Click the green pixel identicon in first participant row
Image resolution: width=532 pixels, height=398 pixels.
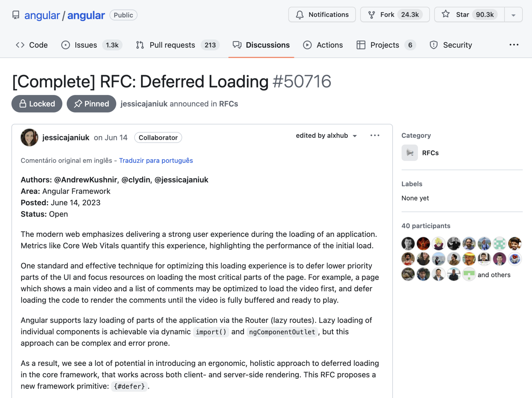[x=500, y=244]
